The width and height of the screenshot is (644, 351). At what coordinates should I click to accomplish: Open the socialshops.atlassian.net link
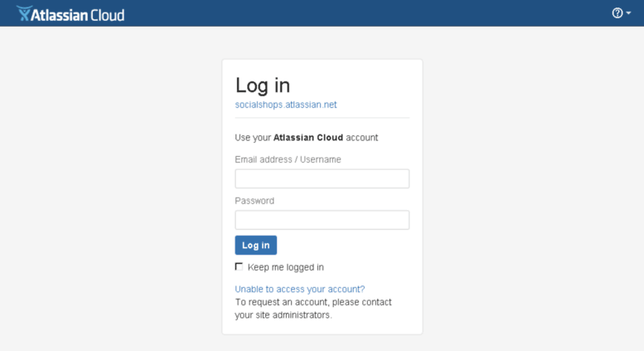285,105
